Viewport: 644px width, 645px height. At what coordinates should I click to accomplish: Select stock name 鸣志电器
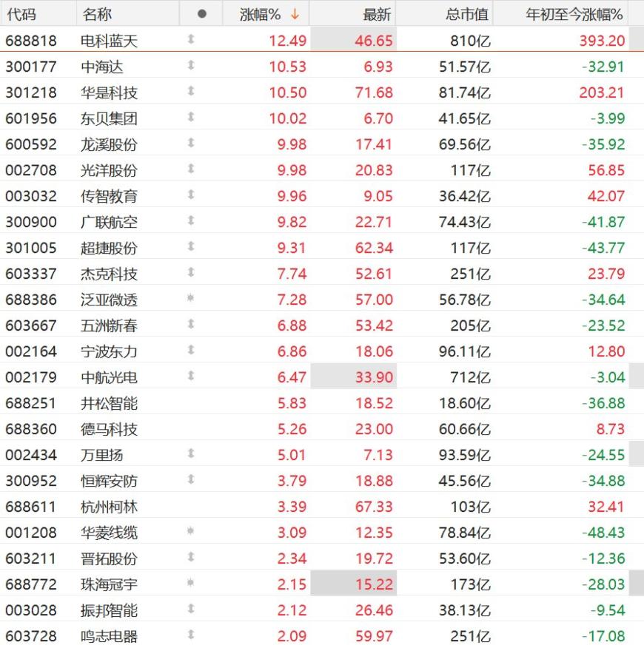tap(109, 636)
